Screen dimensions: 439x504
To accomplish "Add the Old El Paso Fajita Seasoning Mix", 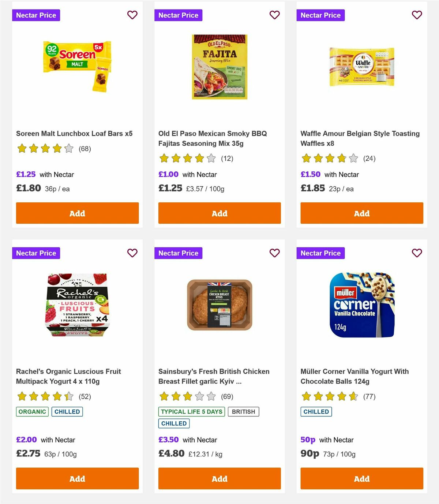I will (x=219, y=213).
